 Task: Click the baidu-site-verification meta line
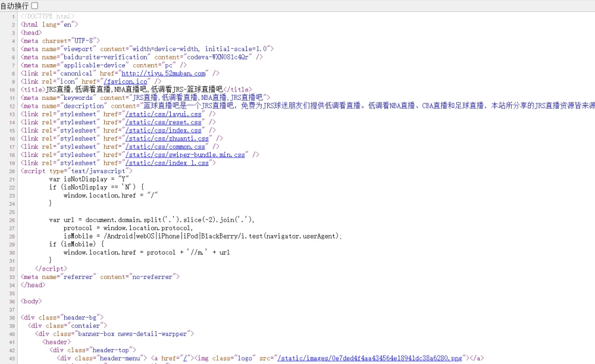pos(142,57)
